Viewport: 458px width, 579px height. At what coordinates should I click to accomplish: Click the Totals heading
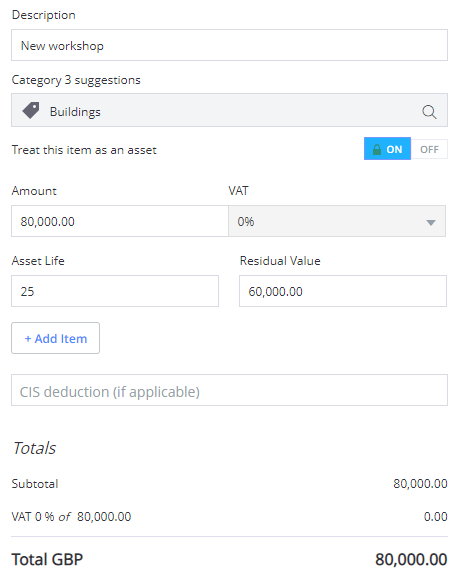[x=34, y=448]
